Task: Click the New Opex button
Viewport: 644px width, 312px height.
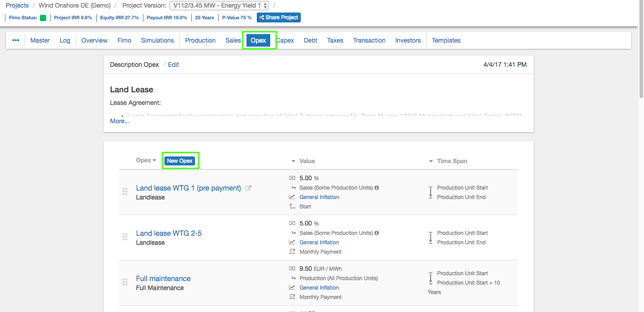Action: [180, 161]
